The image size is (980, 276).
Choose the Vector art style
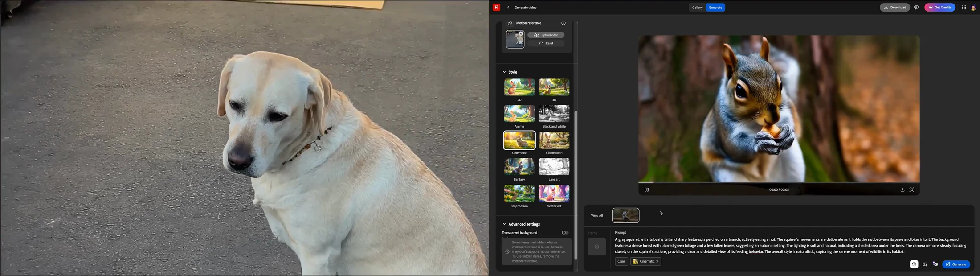click(x=554, y=194)
